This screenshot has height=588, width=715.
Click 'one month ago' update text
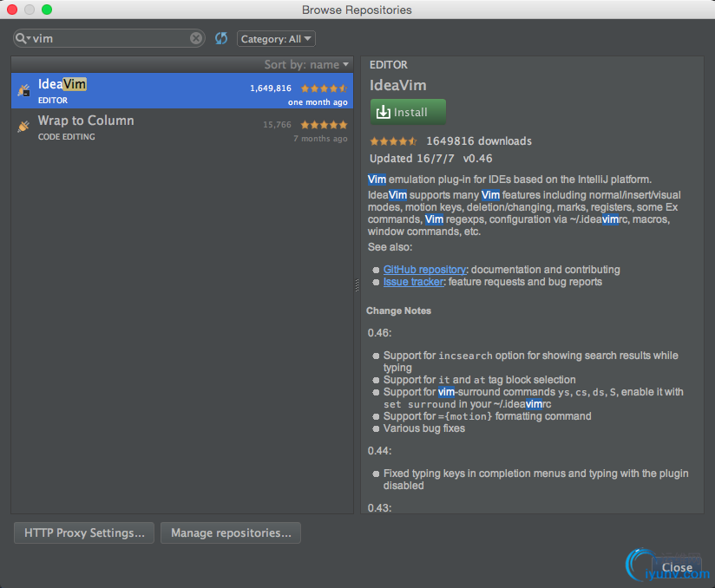[x=318, y=102]
